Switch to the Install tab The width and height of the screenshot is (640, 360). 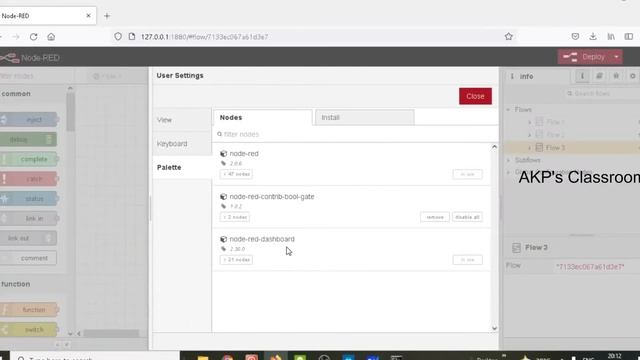[x=364, y=118]
